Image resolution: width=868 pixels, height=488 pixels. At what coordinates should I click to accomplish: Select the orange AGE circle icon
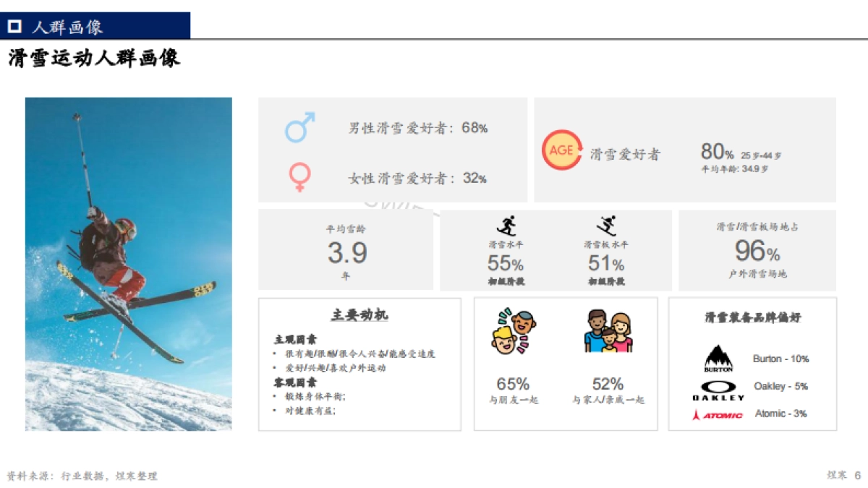point(562,151)
